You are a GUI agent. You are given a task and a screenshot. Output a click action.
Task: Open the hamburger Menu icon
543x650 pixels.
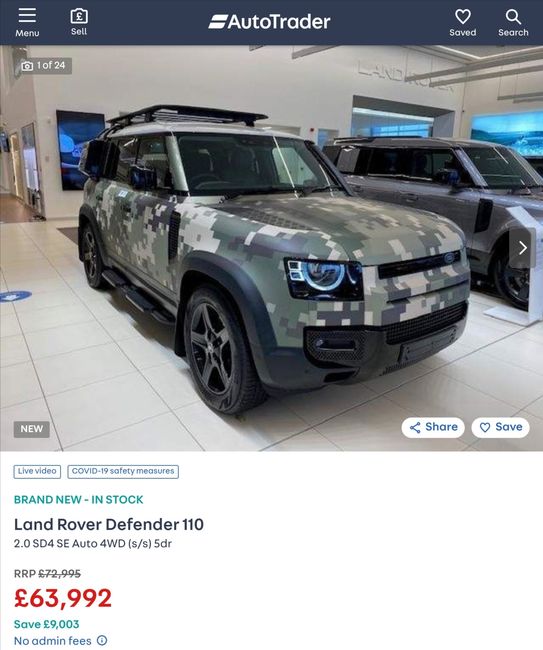click(27, 15)
